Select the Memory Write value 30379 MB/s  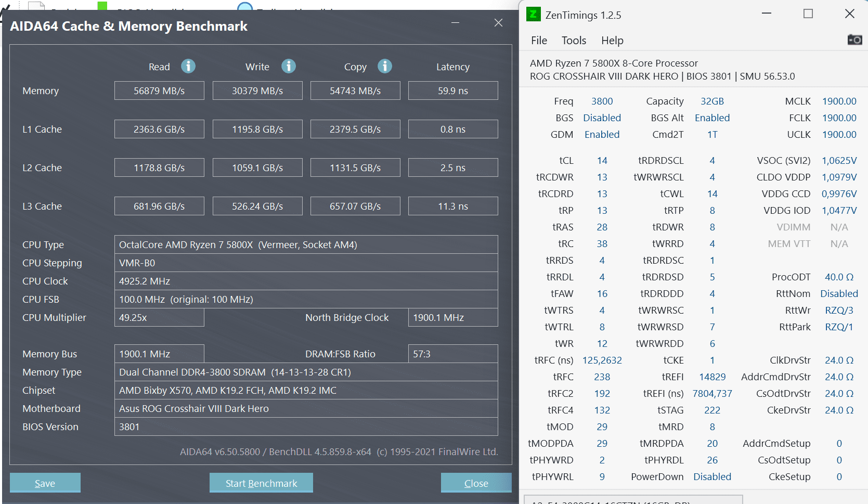pyautogui.click(x=257, y=91)
